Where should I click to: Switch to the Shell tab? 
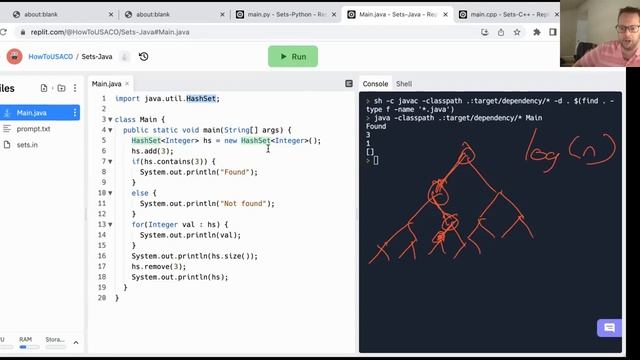tap(404, 84)
